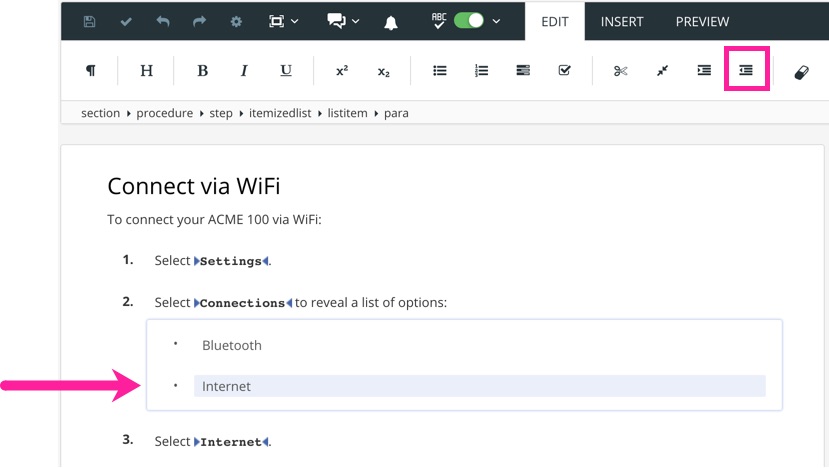Click the Bluetooth list item text
Image resolution: width=829 pixels, height=468 pixels.
(x=232, y=345)
